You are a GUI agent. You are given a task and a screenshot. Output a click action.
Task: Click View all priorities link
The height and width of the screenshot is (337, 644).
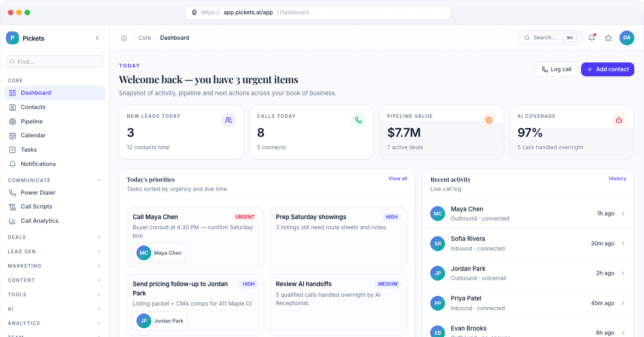click(x=398, y=178)
